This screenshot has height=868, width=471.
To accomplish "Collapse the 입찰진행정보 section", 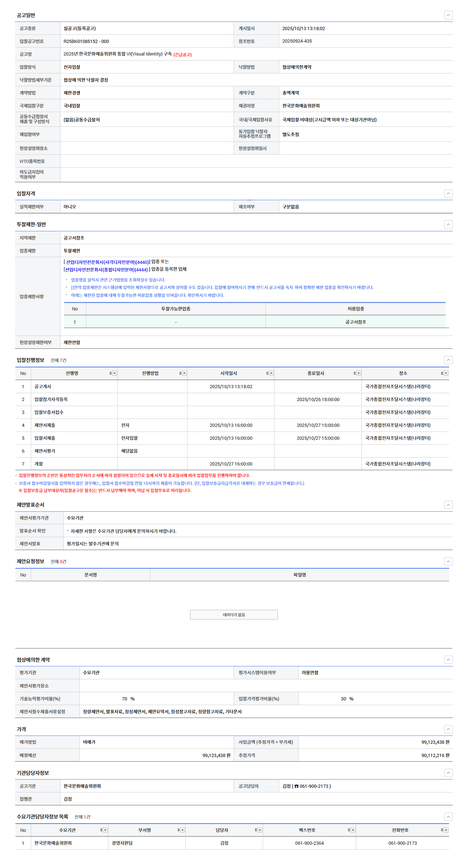I will 448,360.
